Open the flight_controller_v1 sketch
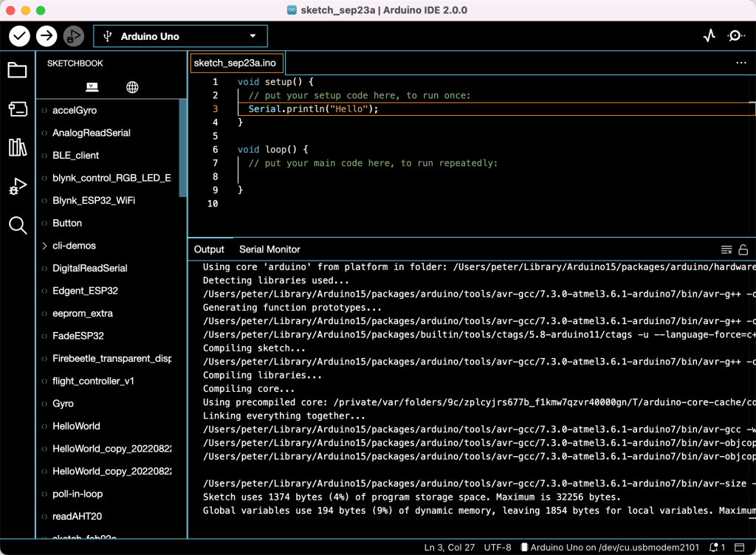 pyautogui.click(x=94, y=381)
